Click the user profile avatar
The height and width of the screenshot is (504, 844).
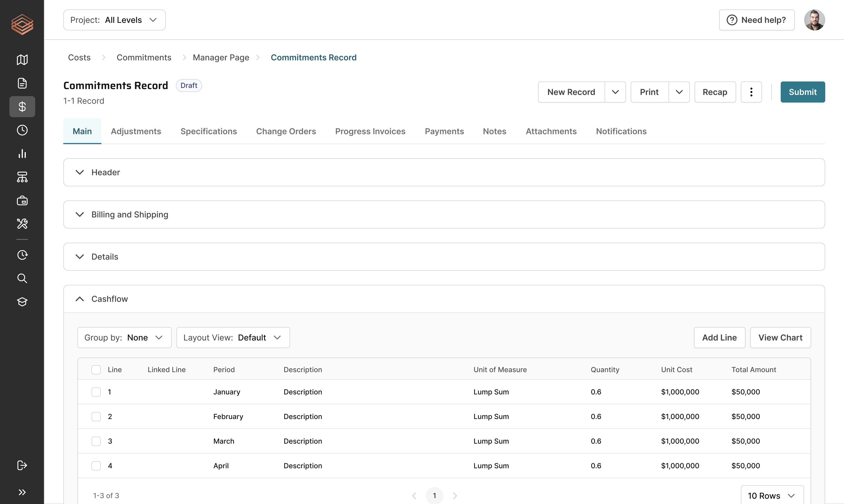tap(814, 20)
